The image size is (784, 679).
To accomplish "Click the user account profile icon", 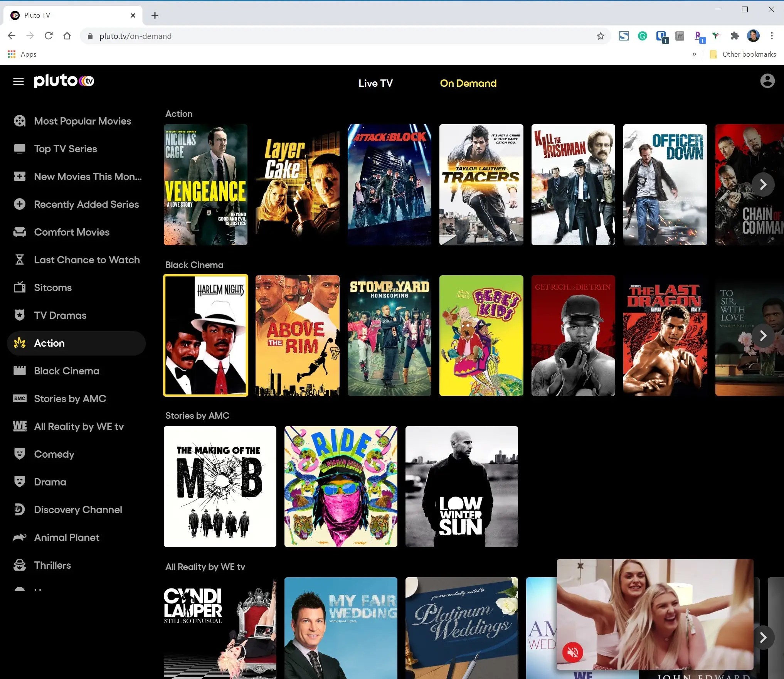I will [x=767, y=81].
